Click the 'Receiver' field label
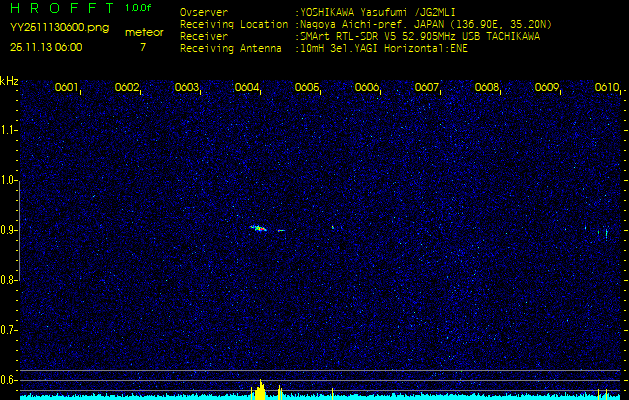Image resolution: width=629 pixels, height=400 pixels. tap(204, 37)
